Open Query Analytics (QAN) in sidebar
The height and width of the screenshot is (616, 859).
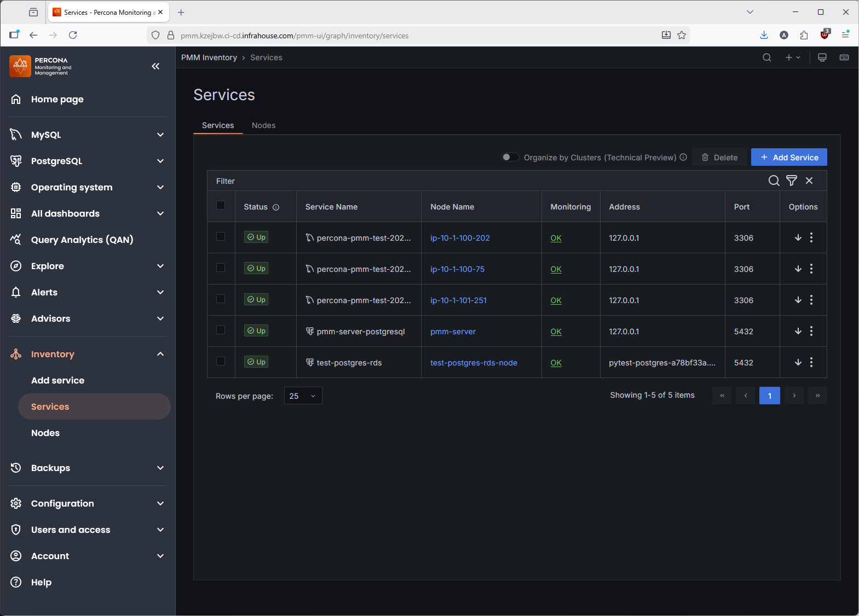tap(82, 240)
